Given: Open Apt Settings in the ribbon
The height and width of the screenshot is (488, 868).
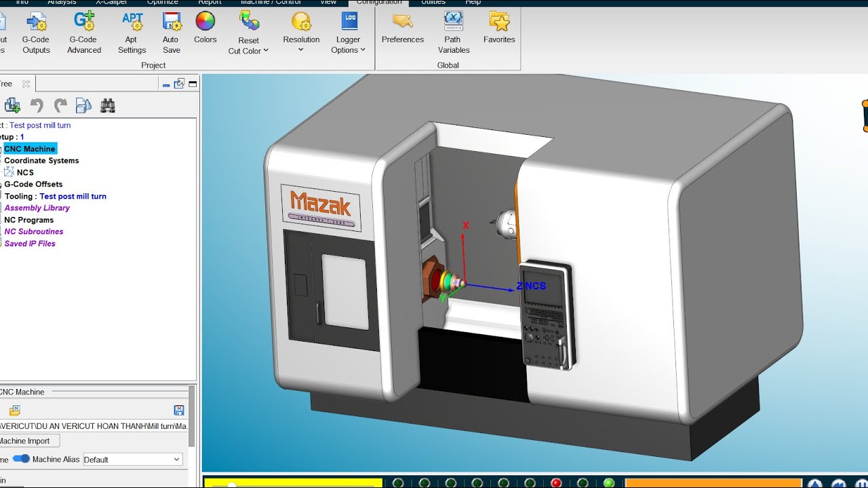Looking at the screenshot, I should pyautogui.click(x=132, y=33).
